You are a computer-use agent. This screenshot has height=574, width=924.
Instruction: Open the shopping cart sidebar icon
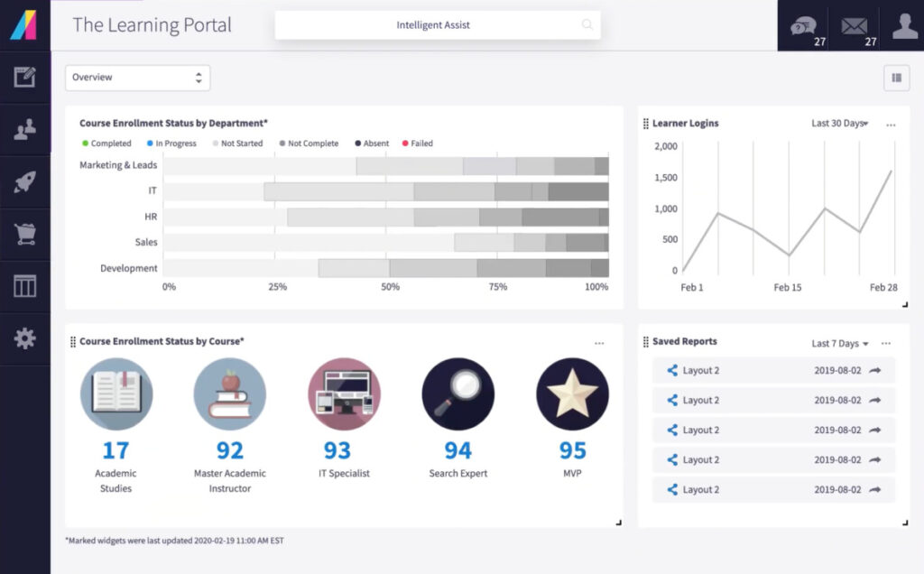tap(24, 235)
